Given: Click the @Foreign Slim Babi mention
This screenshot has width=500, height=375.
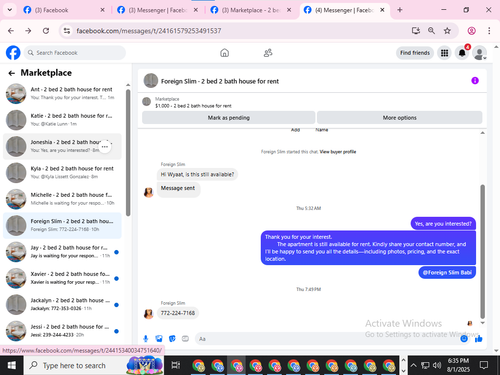Looking at the screenshot, I should [x=447, y=273].
